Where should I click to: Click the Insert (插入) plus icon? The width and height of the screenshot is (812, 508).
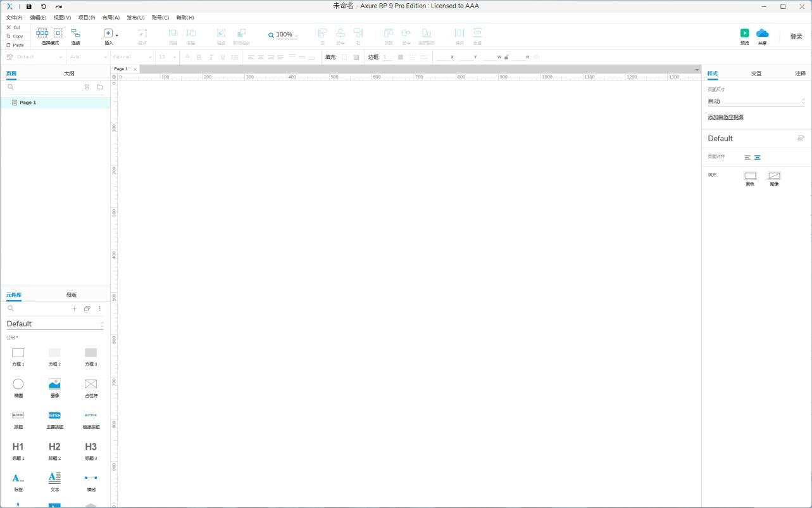pos(108,33)
